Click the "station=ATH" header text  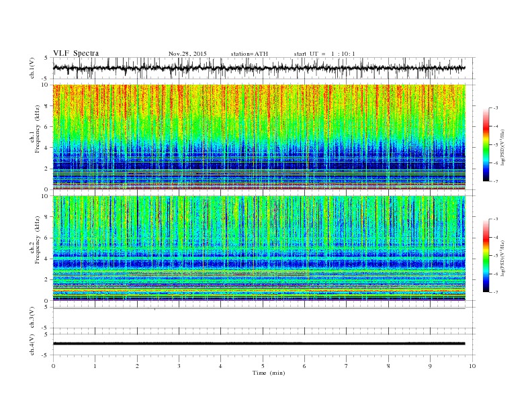[x=249, y=54]
